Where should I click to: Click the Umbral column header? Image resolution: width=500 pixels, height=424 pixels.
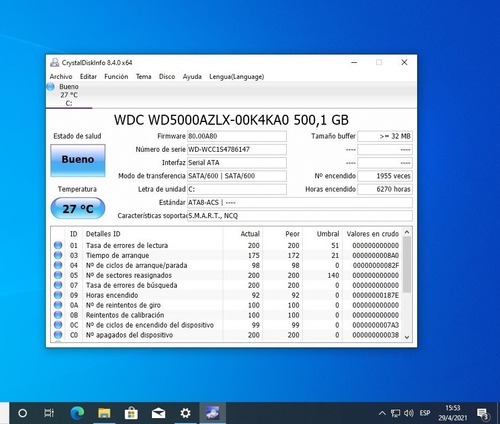322,234
